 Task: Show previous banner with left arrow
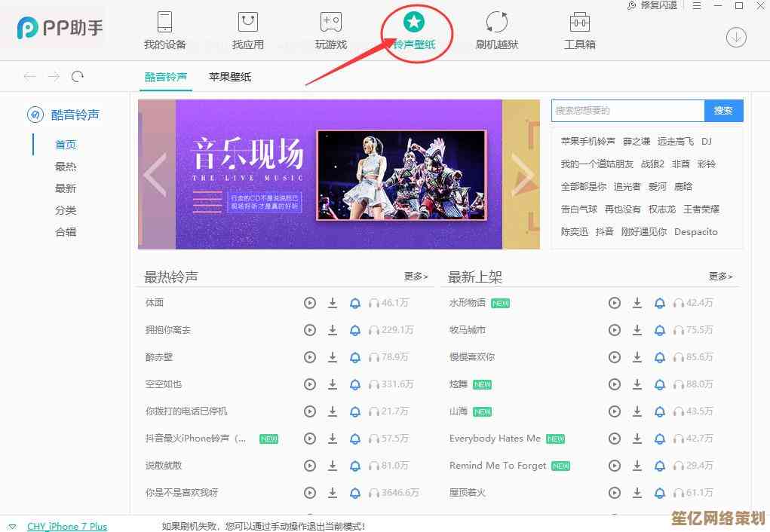click(155, 175)
